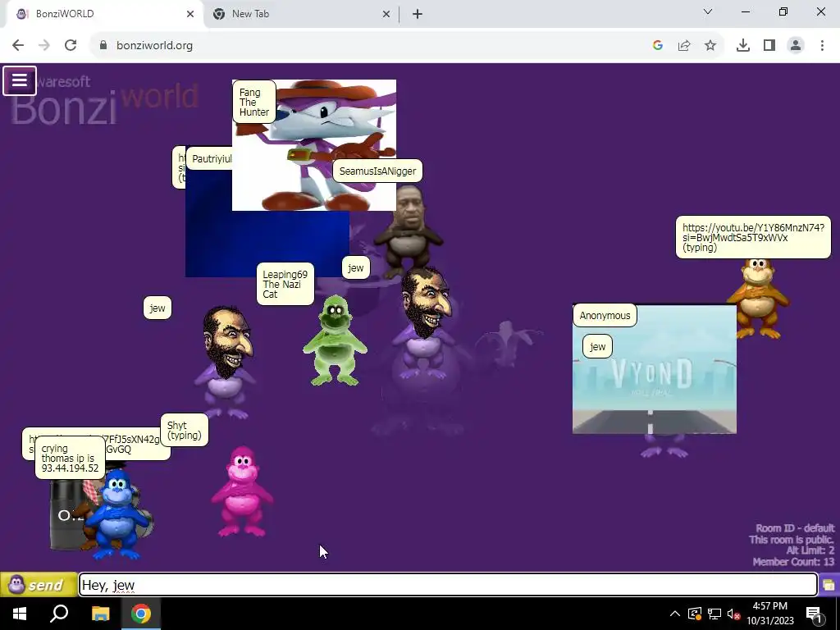840x630 pixels.
Task: Open the Chrome profile menu
Action: [796, 46]
